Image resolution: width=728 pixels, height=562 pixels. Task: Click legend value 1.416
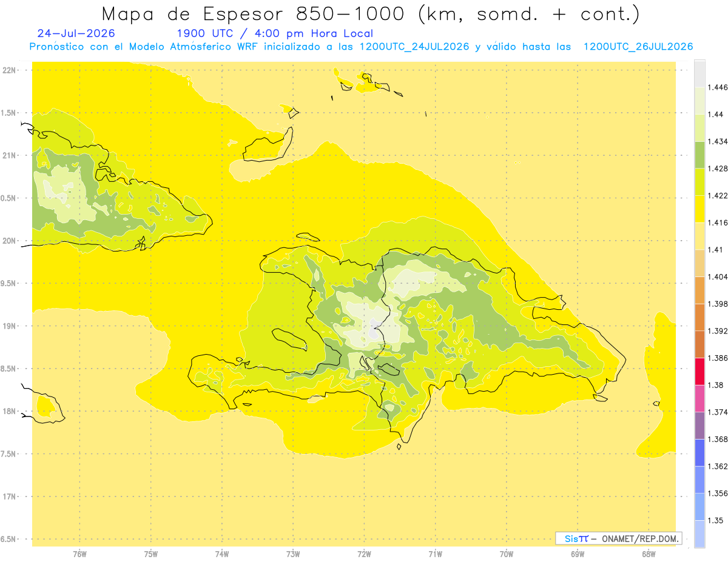718,222
